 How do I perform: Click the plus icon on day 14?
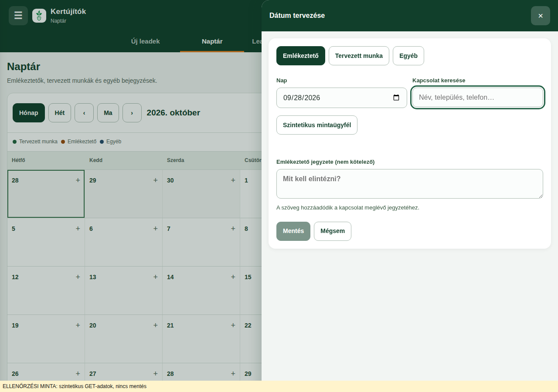pos(233,277)
